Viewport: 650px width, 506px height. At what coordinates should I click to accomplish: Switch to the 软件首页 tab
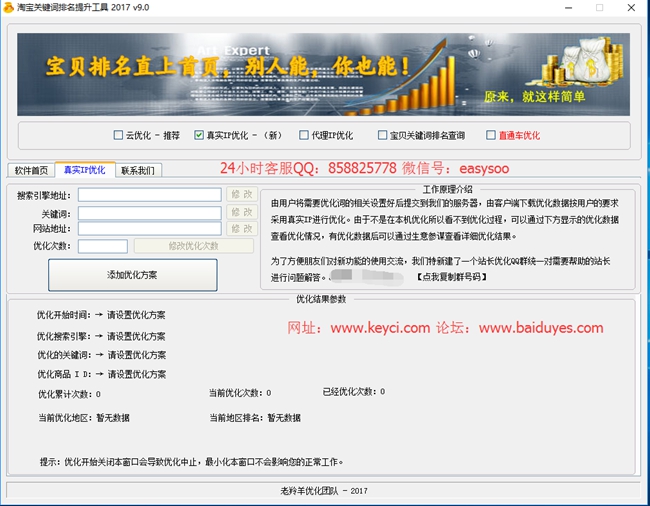tap(31, 170)
